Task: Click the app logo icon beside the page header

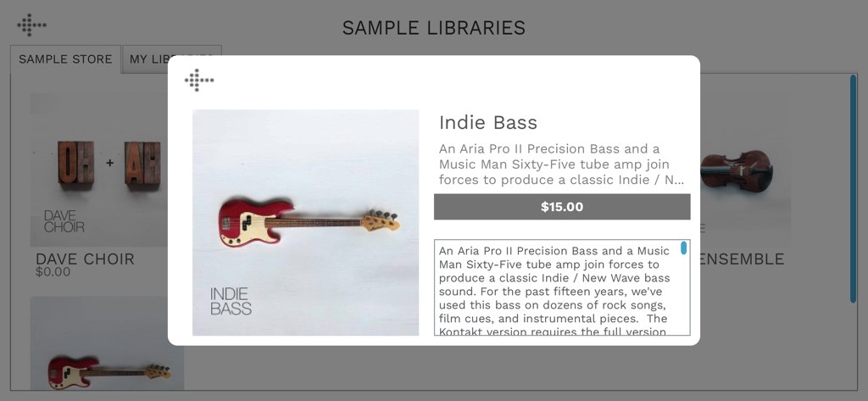Action: [31, 25]
